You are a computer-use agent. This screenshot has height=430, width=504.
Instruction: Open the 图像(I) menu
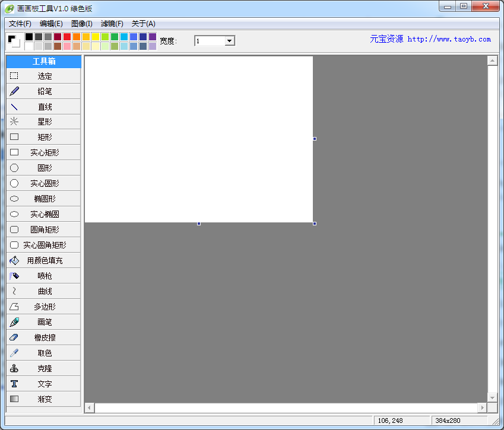82,24
